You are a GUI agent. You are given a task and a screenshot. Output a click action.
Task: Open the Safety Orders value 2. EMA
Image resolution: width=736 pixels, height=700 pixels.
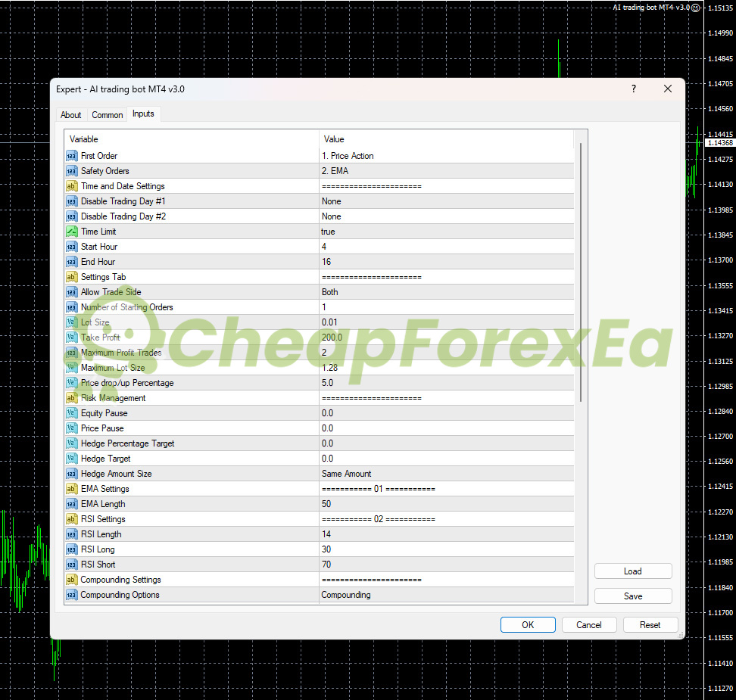[x=446, y=171]
